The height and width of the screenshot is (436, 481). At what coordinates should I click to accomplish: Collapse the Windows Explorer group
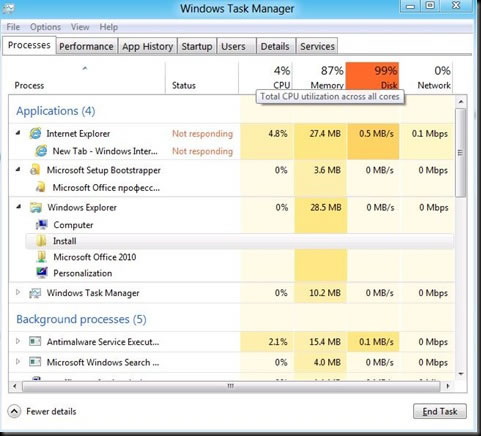tap(18, 207)
